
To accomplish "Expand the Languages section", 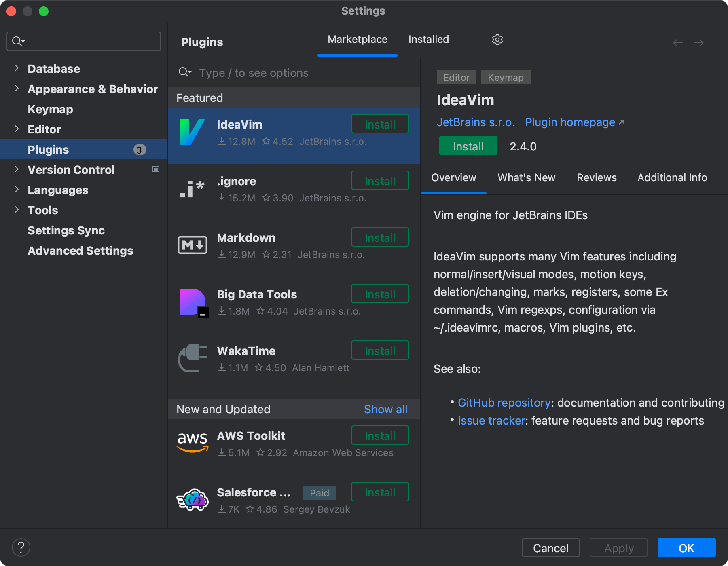I will point(17,190).
